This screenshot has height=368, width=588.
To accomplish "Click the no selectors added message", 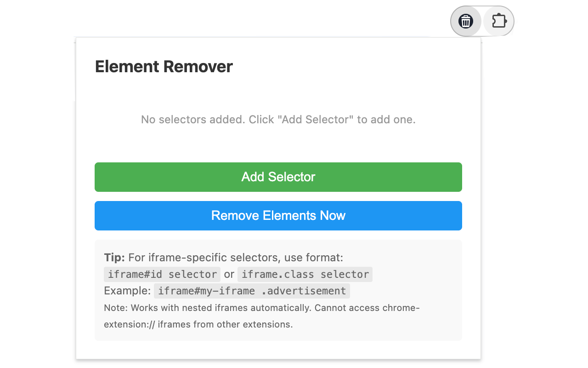I will [x=278, y=119].
